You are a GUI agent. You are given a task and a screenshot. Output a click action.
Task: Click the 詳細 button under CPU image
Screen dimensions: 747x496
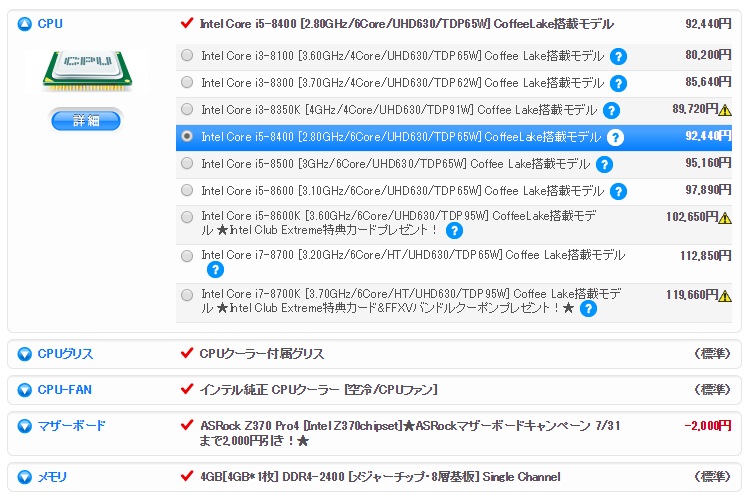(x=86, y=120)
